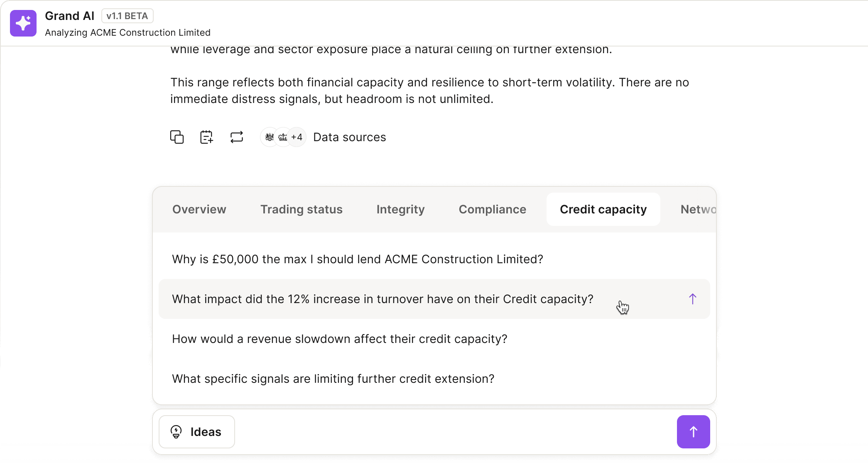Select the Credit capacity tab
Viewport: 868px width, 465px height.
click(x=603, y=209)
